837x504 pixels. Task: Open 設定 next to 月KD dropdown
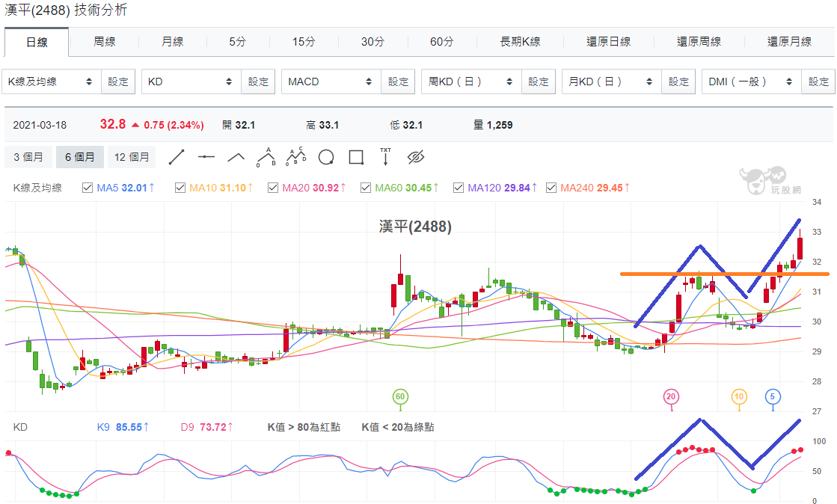click(678, 82)
